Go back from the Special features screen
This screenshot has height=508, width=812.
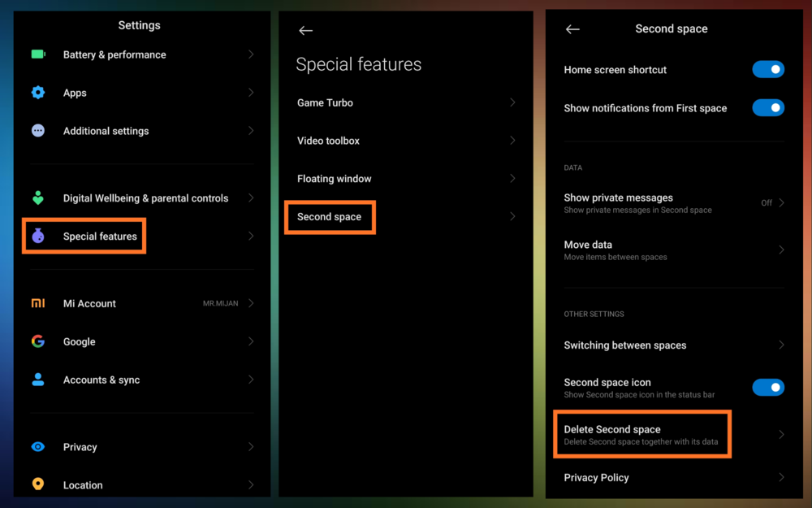(x=305, y=31)
